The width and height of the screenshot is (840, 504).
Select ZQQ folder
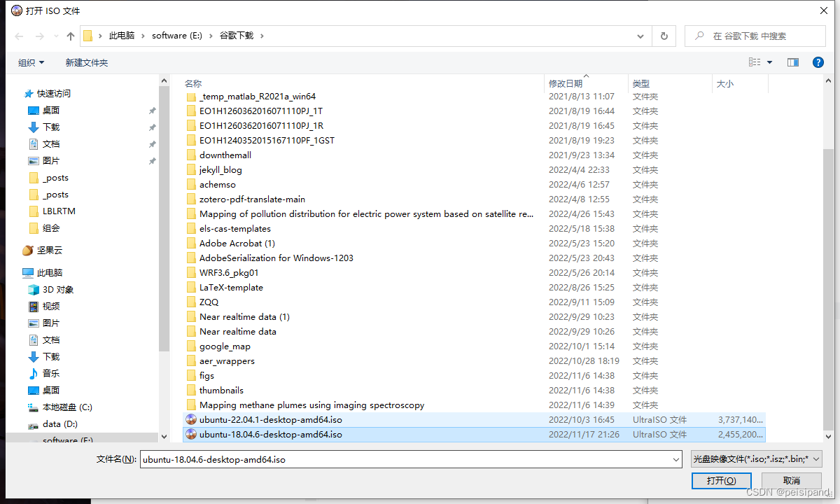coord(209,302)
